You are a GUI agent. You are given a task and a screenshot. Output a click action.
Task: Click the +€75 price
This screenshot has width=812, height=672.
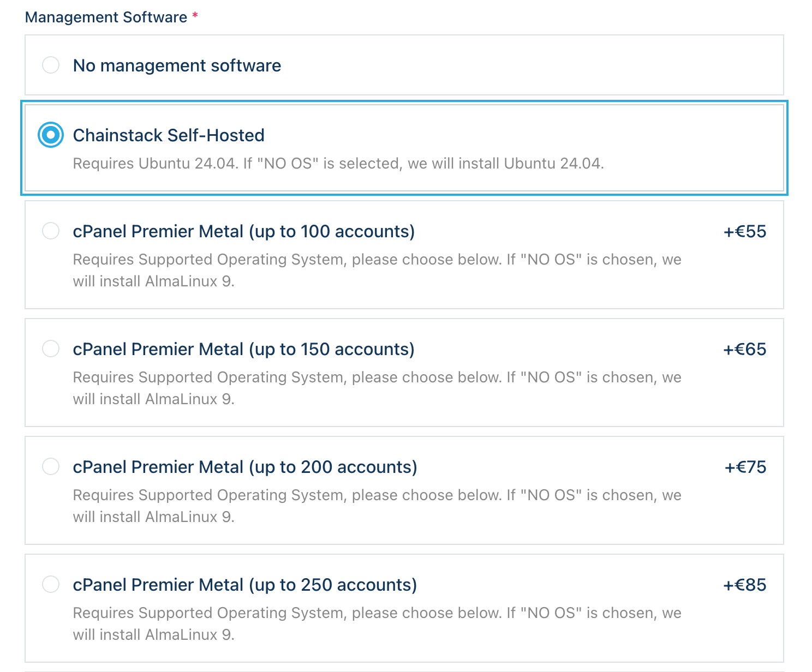pyautogui.click(x=745, y=467)
